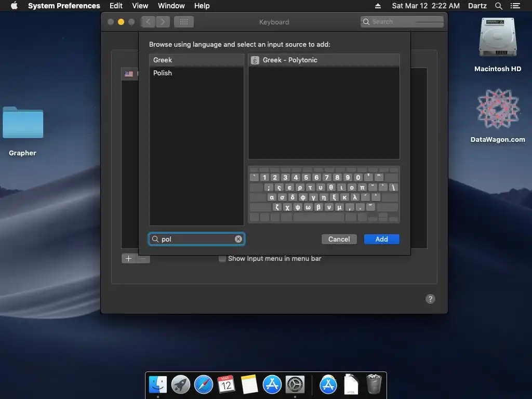Select Greek in the language list
Screen dimensions: 532x399
point(196,60)
